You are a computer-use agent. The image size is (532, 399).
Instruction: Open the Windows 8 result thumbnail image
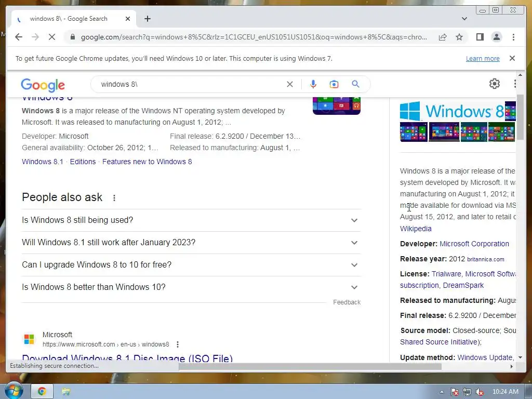tap(336, 106)
